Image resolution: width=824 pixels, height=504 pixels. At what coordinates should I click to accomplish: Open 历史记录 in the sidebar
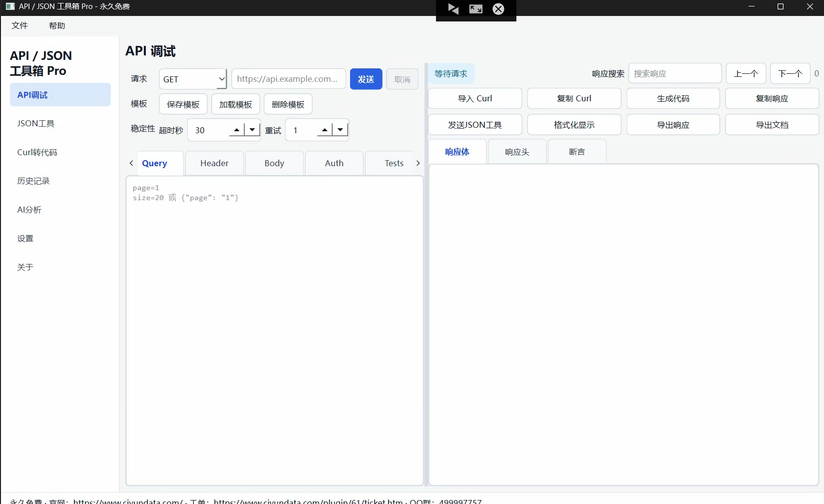[60, 181]
